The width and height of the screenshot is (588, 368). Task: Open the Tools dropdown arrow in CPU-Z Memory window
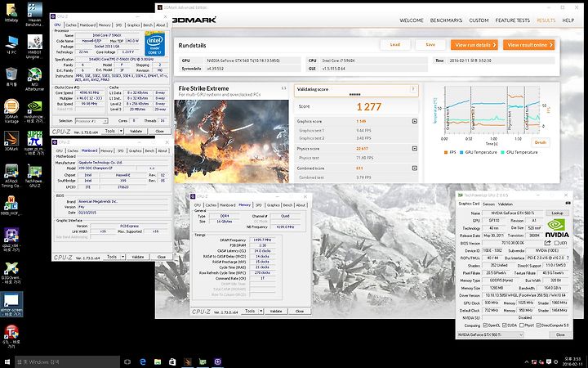coord(261,312)
